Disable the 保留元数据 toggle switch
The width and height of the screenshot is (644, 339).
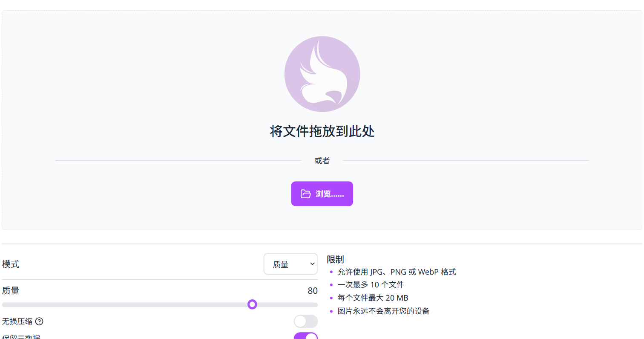[x=306, y=336]
